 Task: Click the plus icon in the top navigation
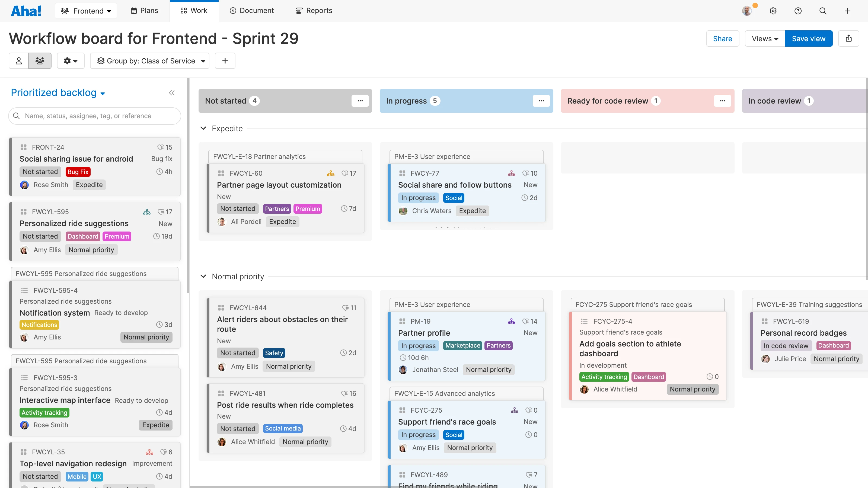point(848,11)
